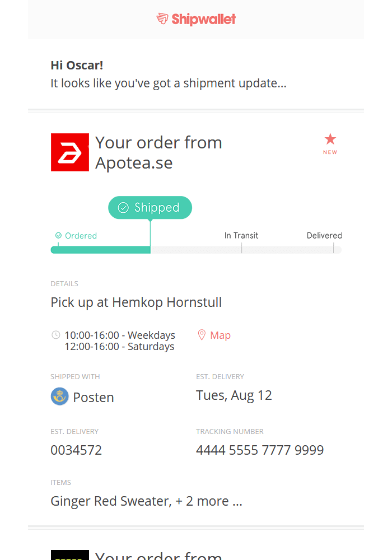392x560 pixels.
Task: Click the checkmark inside the Shipped badge
Action: [x=124, y=207]
